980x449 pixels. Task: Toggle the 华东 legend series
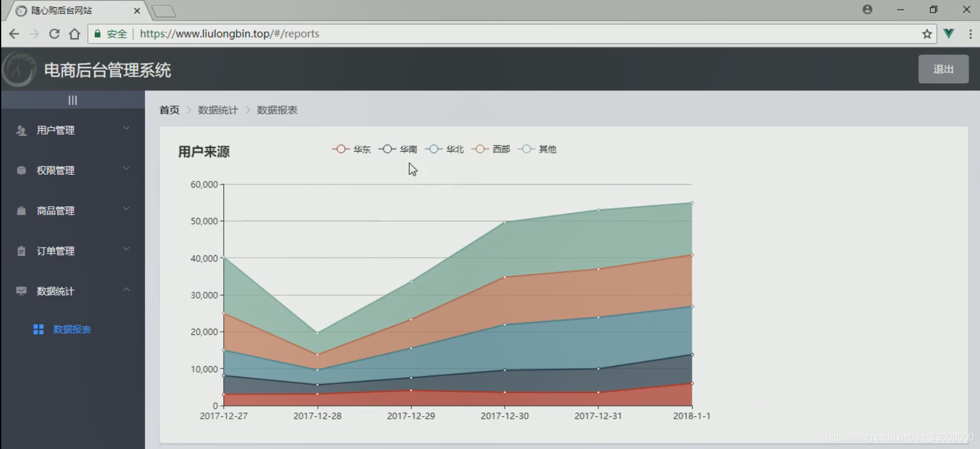pyautogui.click(x=351, y=149)
